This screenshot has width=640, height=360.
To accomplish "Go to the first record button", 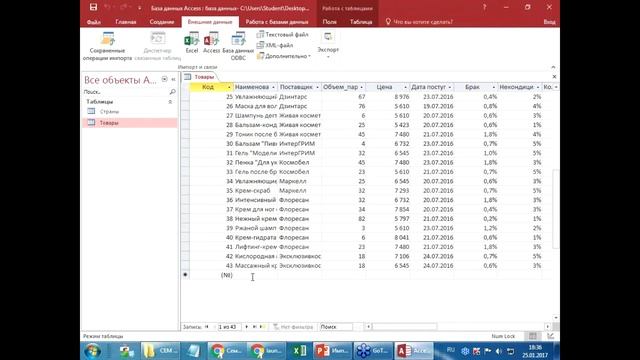I will tap(207, 327).
